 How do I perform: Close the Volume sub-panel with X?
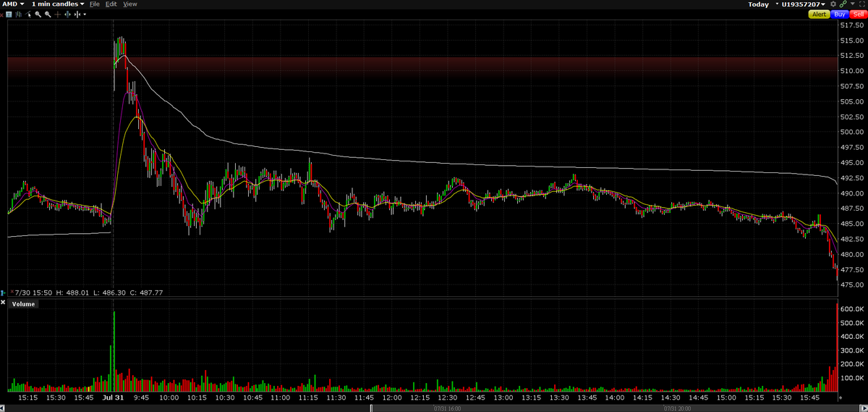click(x=3, y=302)
